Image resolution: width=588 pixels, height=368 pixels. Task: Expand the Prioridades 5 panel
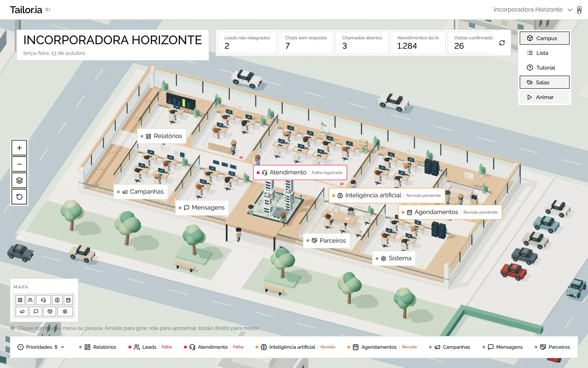point(41,347)
